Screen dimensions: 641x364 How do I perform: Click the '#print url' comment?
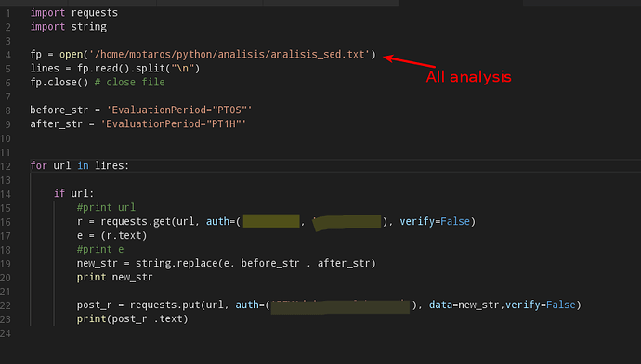pos(106,207)
